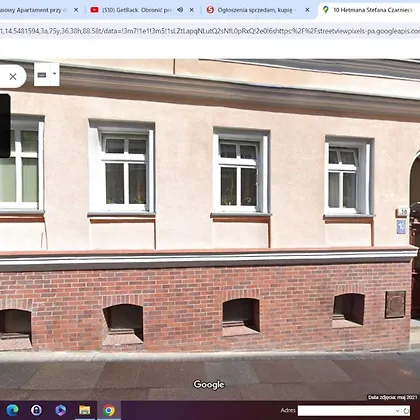
Task: Mute the GetBack YouTube tab audio
Action: point(180,10)
